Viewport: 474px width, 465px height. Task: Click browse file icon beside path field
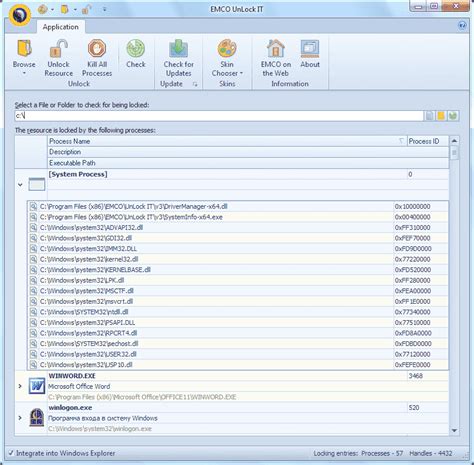coord(430,116)
